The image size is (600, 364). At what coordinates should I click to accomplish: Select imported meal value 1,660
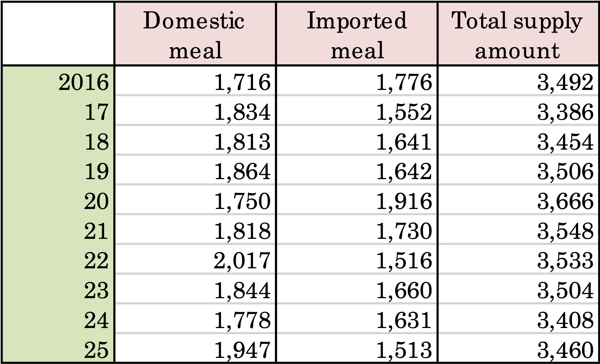pos(404,291)
